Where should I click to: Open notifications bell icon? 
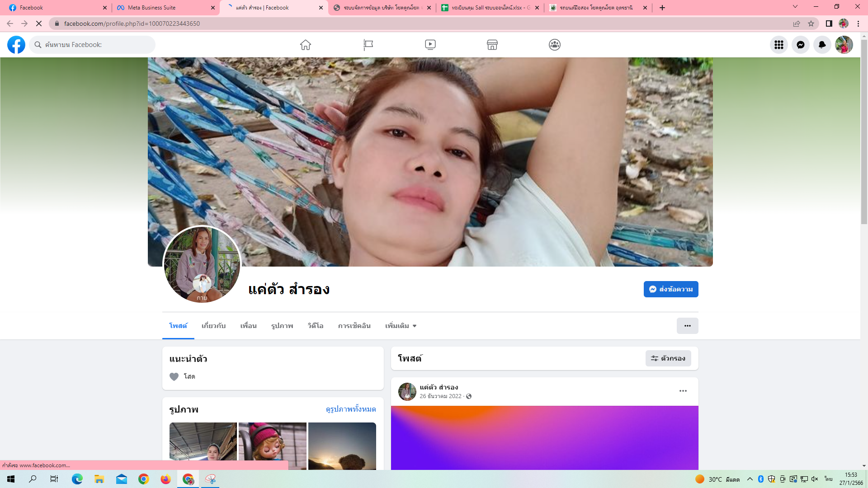click(822, 45)
